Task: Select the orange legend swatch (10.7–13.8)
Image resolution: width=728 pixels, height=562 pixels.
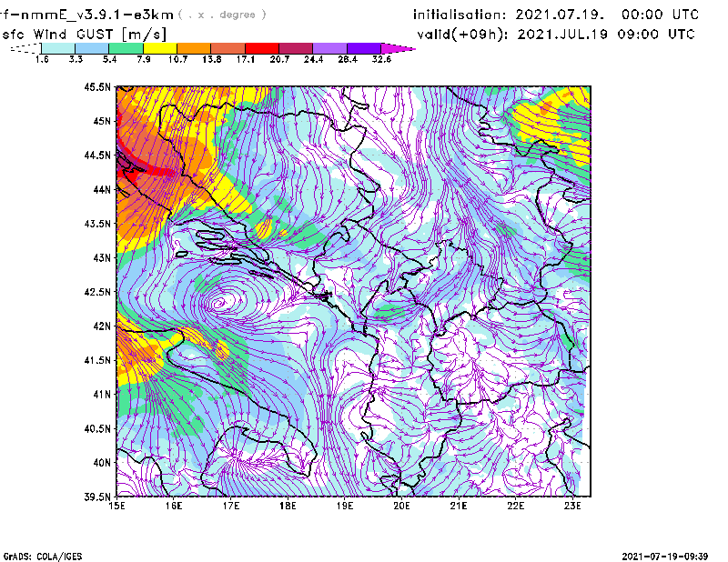Action: pyautogui.click(x=194, y=48)
